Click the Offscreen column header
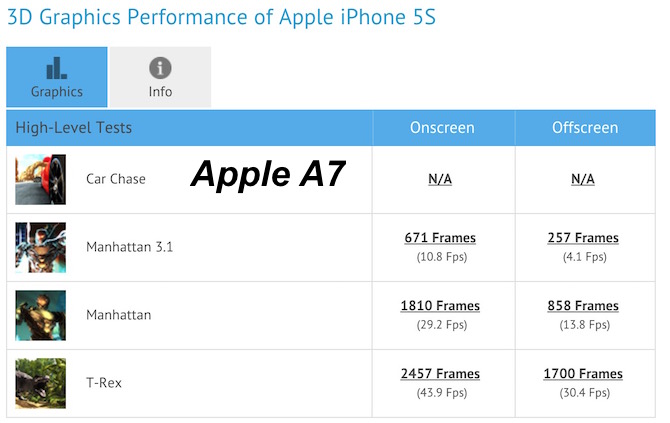Image resolution: width=670 pixels, height=423 pixels. pyautogui.click(x=585, y=128)
